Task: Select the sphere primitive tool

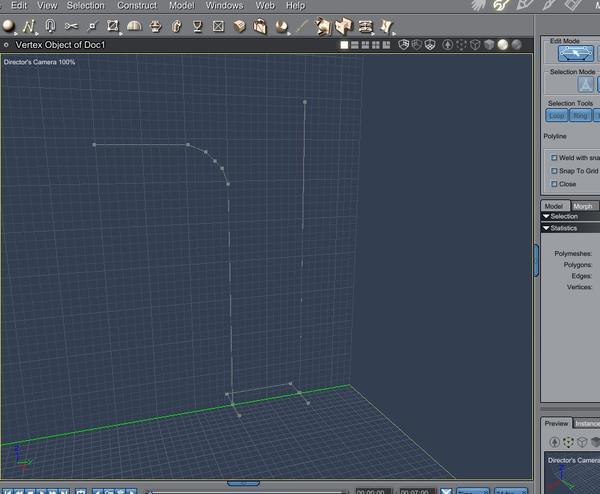Action: coord(8,26)
